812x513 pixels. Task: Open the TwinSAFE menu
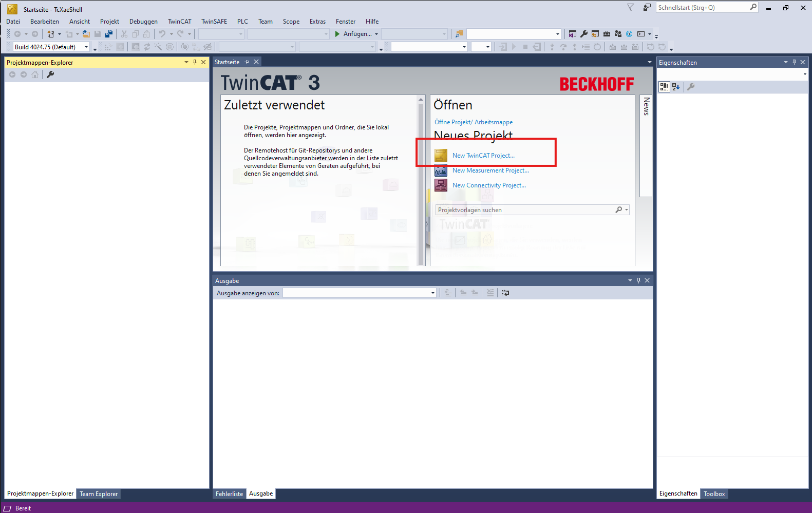(214, 22)
